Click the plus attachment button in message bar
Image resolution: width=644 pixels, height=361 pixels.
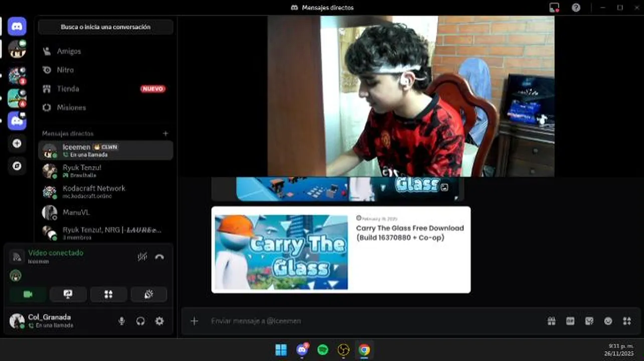[x=194, y=321]
